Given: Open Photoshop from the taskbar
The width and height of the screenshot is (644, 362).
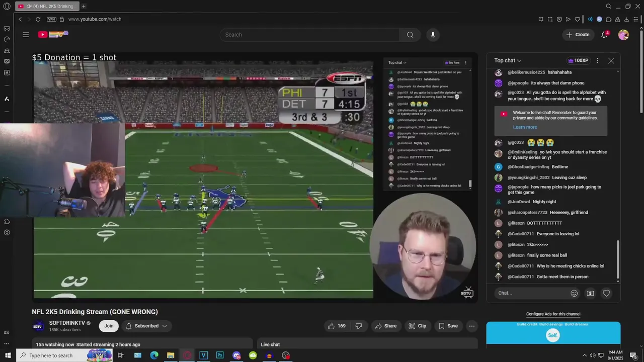Looking at the screenshot, I should 220,355.
